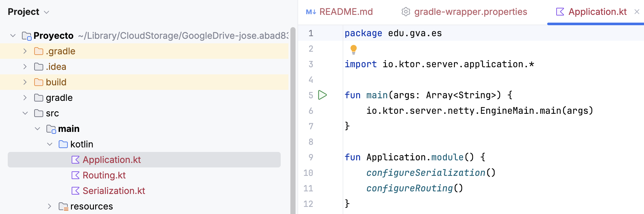Image resolution: width=644 pixels, height=214 pixels.
Task: Click the project tree vertical scrollbar
Action: tap(293, 120)
